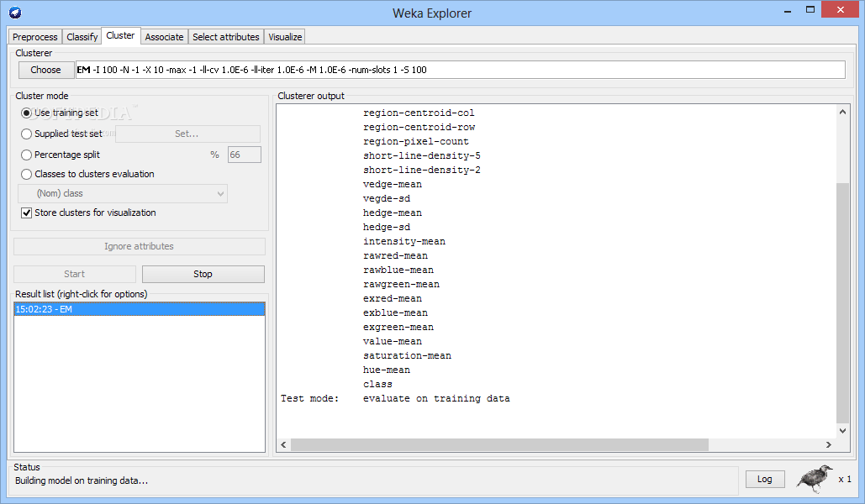Open the Select attributes tab
865x504 pixels.
(x=225, y=37)
